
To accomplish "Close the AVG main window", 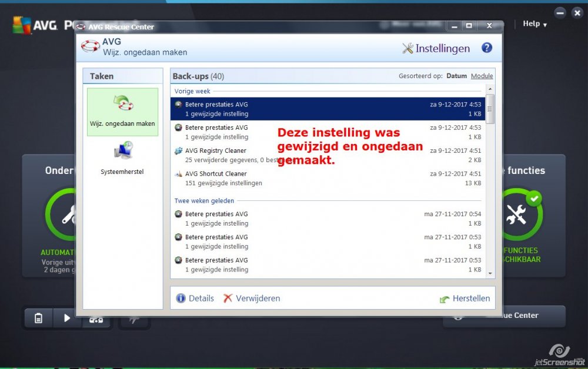I will point(577,13).
